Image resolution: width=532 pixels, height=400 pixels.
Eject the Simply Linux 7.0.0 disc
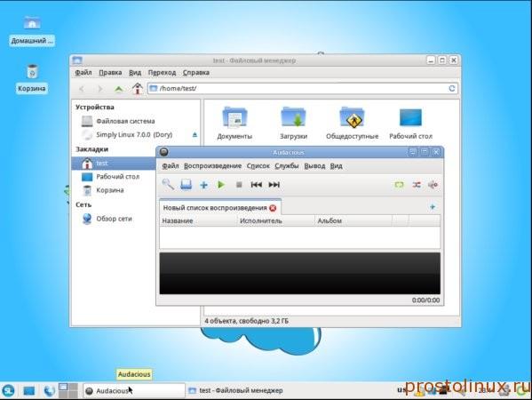click(x=195, y=135)
